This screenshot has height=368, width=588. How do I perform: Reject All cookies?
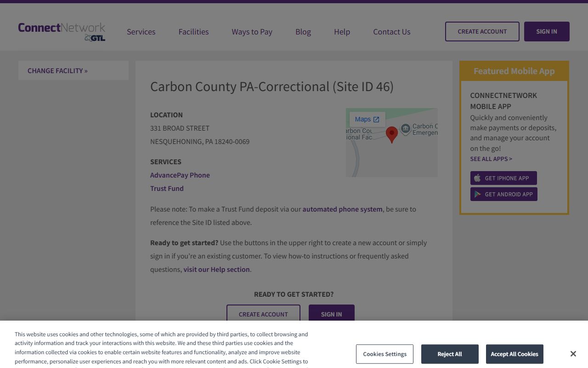(450, 354)
